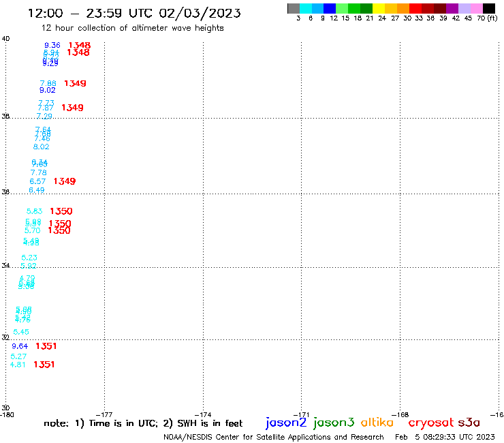Click the title "12:00 – 23:59 UTC 02/03/2023"
This screenshot has height=443, width=504.
(x=134, y=14)
